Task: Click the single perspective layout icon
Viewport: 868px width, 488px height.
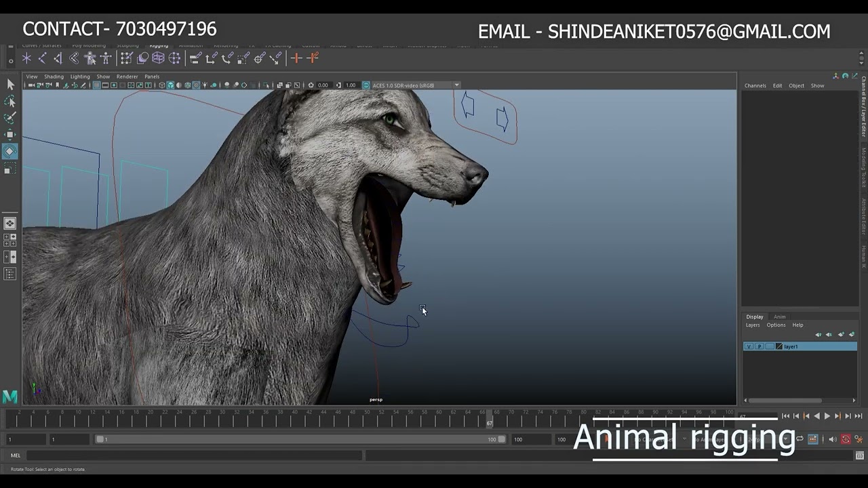Action: click(x=10, y=223)
